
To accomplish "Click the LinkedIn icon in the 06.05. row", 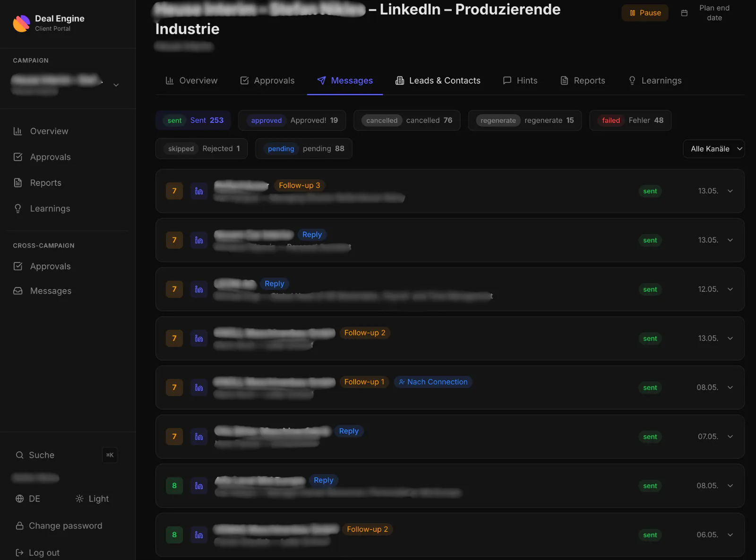I will click(199, 535).
